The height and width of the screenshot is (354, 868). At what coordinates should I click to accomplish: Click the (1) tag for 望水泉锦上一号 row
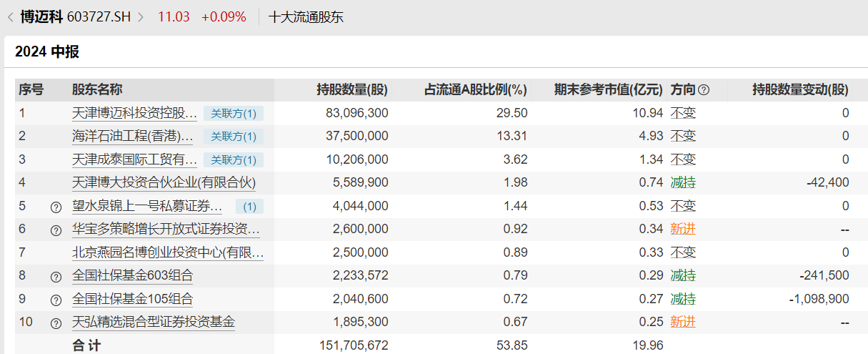(249, 207)
